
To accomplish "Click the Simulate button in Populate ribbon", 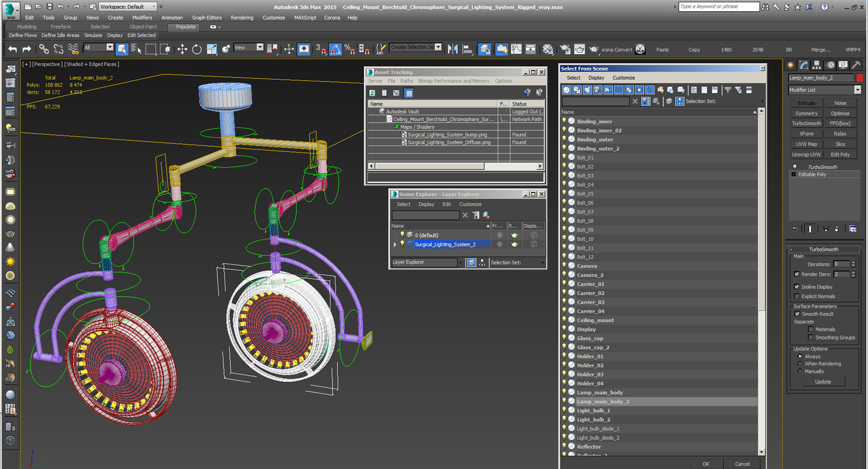I will (93, 35).
